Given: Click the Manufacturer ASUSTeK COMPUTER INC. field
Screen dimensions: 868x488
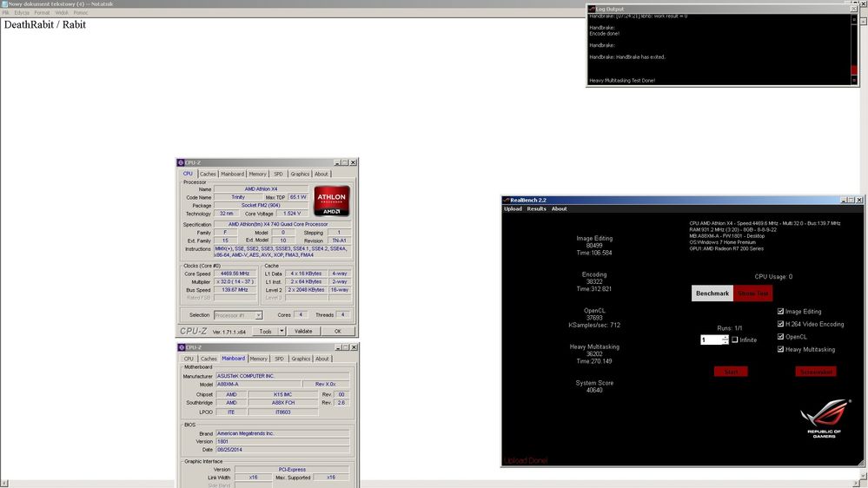Looking at the screenshot, I should tap(282, 376).
